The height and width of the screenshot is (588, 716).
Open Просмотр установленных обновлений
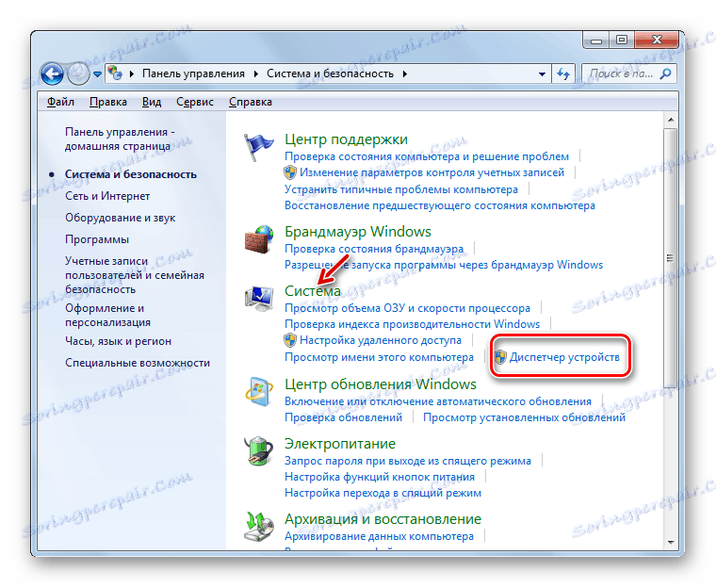point(524,417)
